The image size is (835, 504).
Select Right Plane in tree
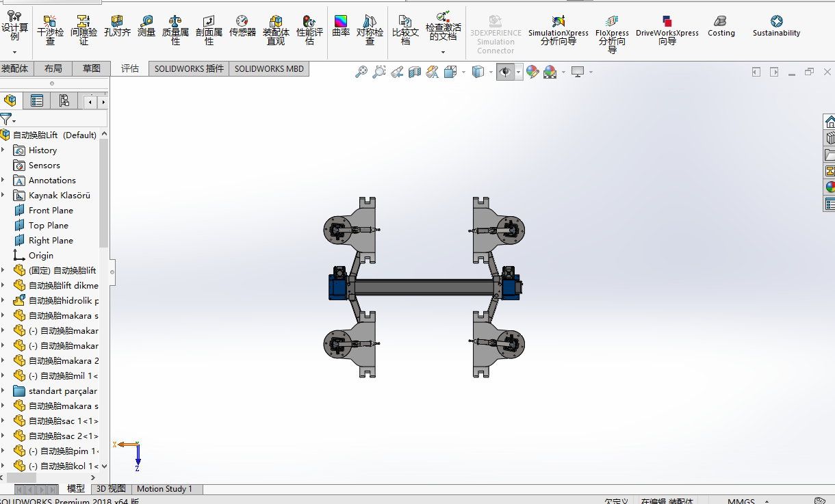click(51, 240)
